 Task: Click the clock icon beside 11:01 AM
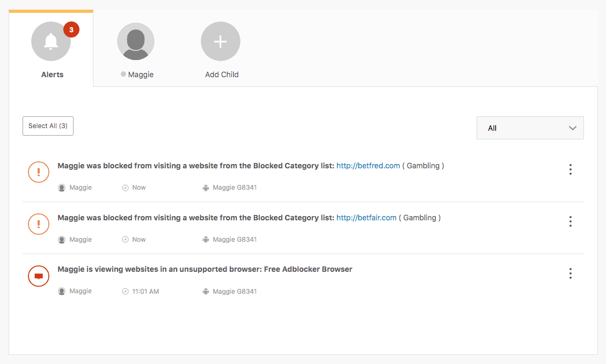[126, 292]
